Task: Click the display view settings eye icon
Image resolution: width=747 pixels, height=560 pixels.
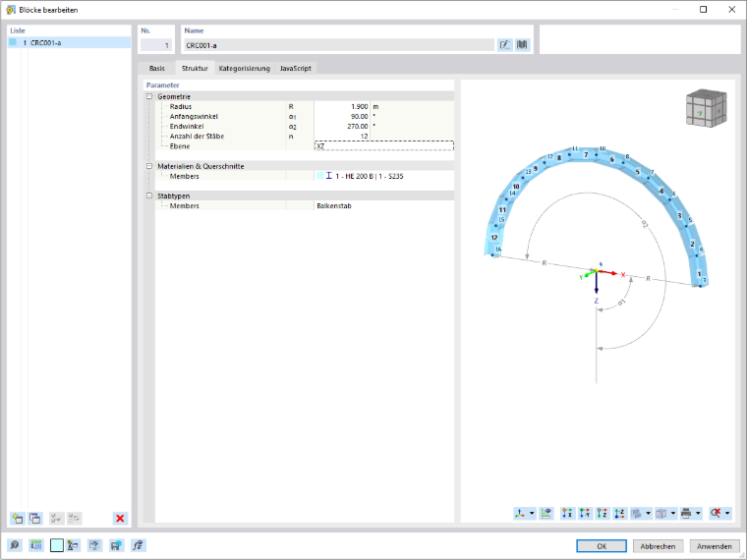Action: point(546,513)
